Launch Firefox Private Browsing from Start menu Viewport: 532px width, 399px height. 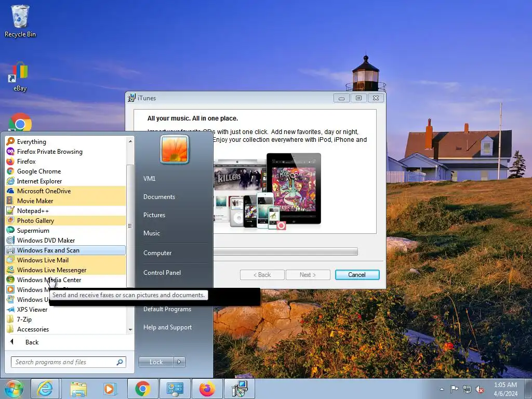[65, 151]
